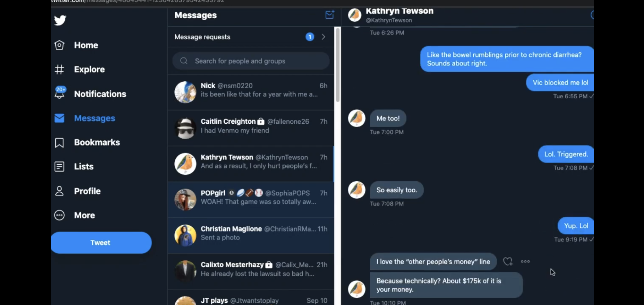Click the conversation list scrollbar
The image size is (644, 305).
(x=338, y=64)
